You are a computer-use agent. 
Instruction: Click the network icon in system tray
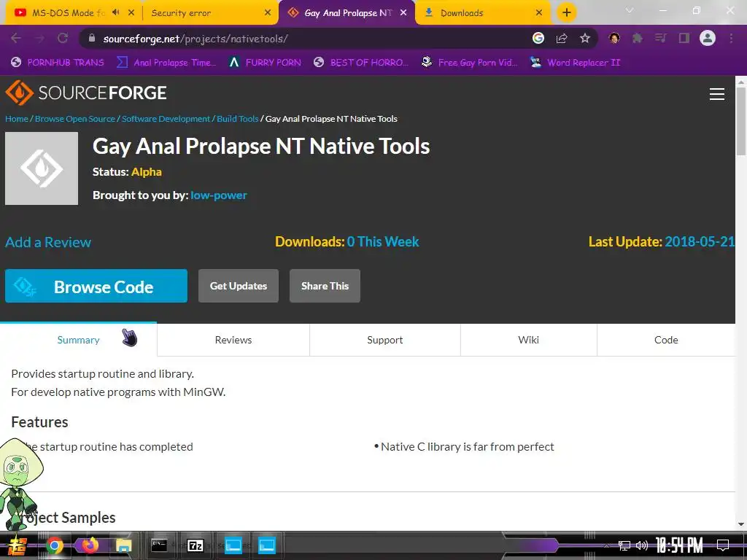pos(624,545)
